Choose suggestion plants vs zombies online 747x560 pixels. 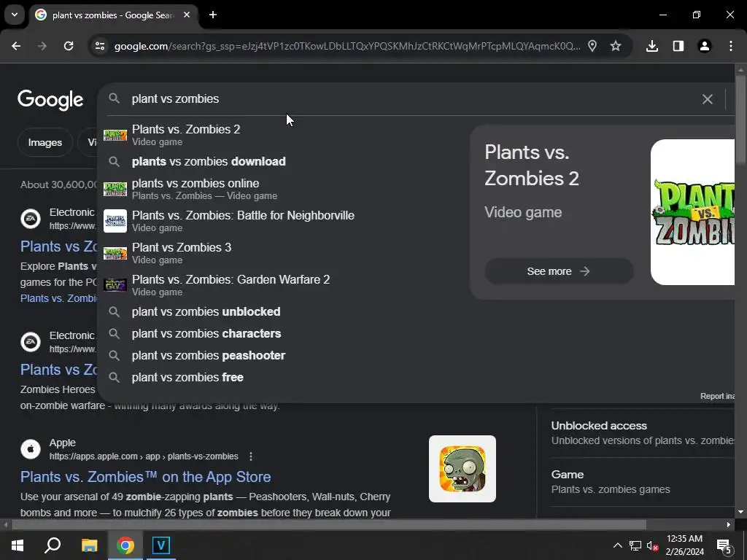click(281, 189)
